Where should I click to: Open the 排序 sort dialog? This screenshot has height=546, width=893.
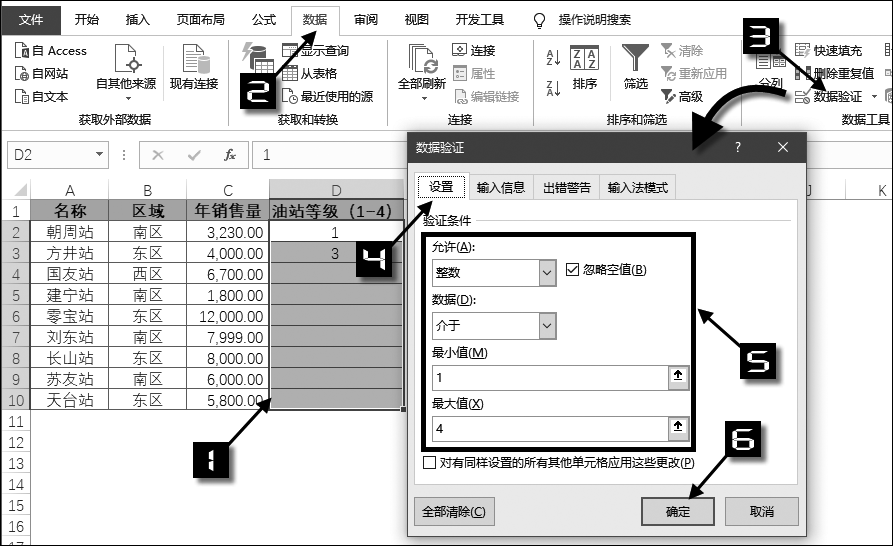(x=584, y=67)
